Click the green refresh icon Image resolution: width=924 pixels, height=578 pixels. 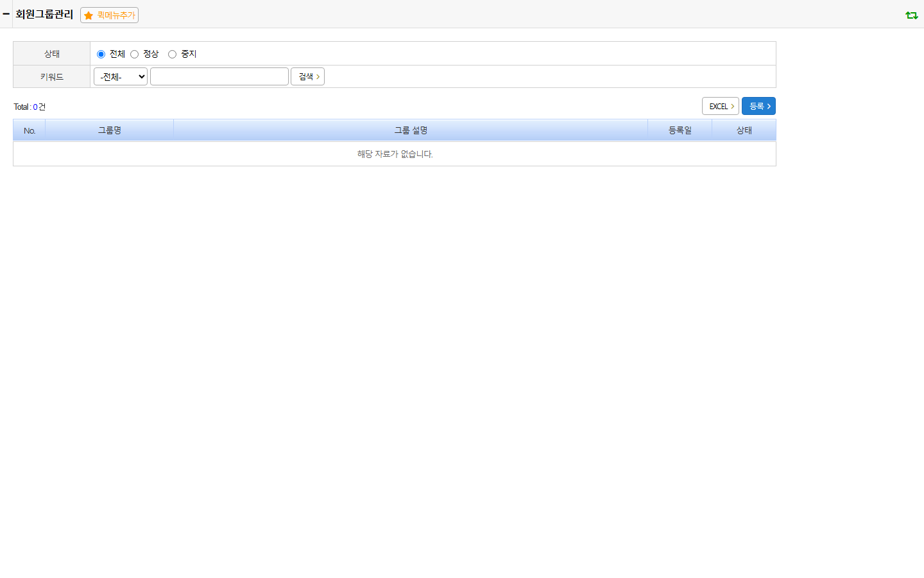click(911, 15)
